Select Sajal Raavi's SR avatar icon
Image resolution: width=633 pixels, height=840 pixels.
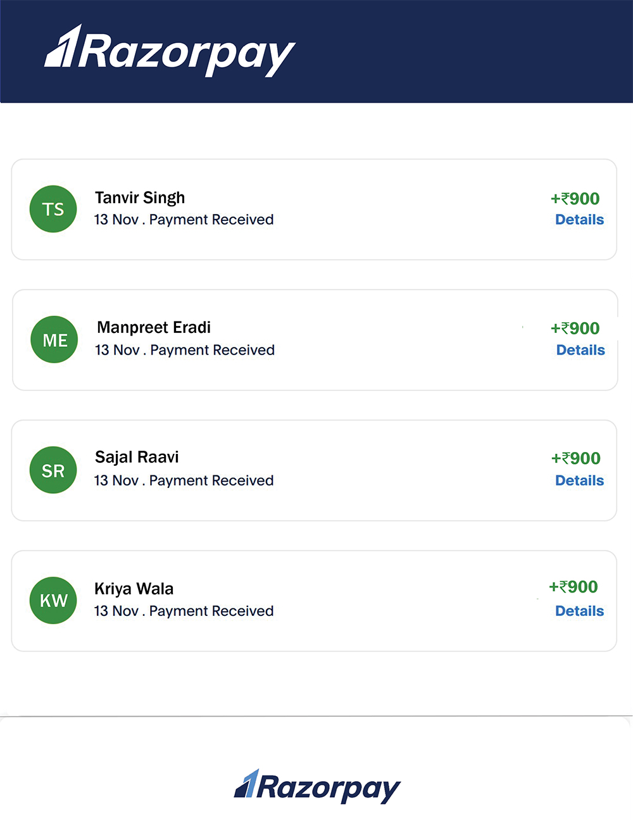(53, 470)
